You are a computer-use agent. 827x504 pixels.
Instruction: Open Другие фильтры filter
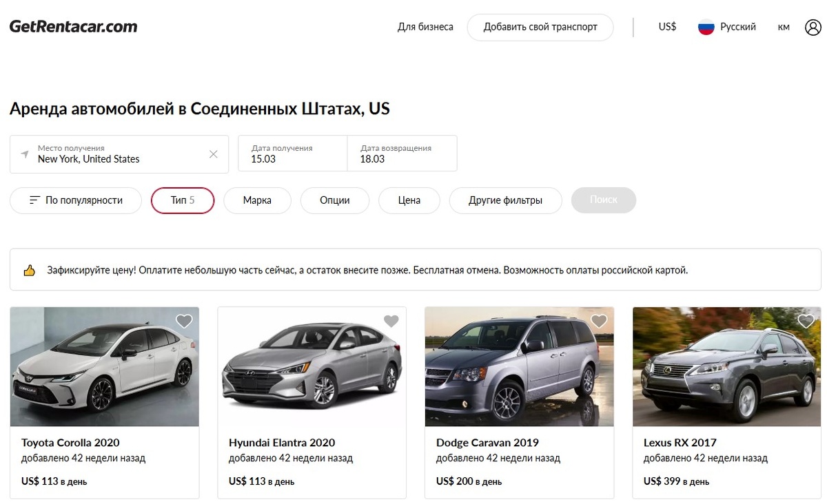point(505,200)
